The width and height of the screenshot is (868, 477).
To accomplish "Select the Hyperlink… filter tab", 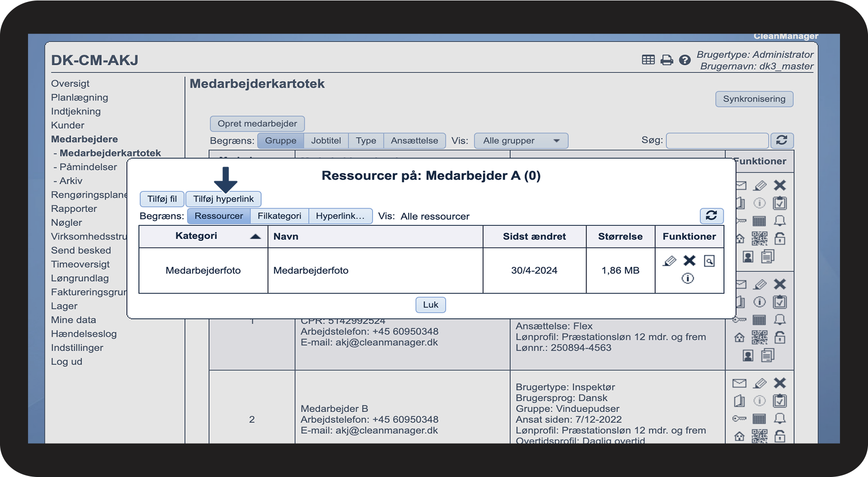I will 340,216.
